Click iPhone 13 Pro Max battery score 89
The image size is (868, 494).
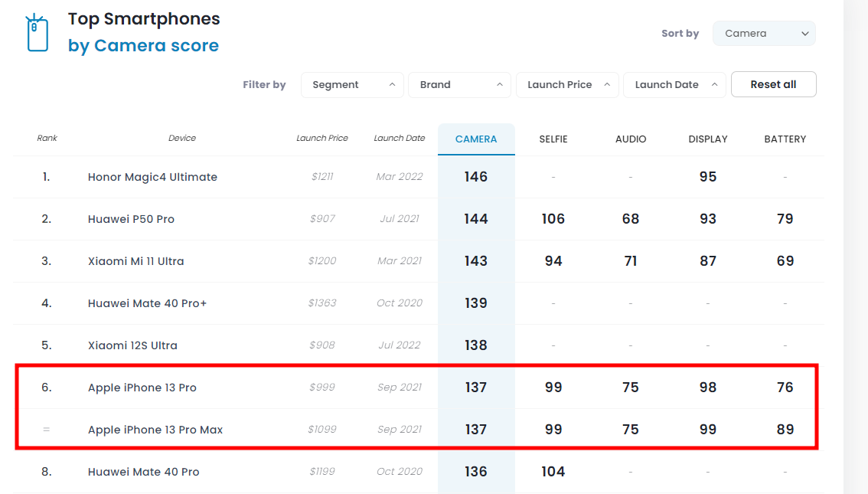click(x=785, y=429)
